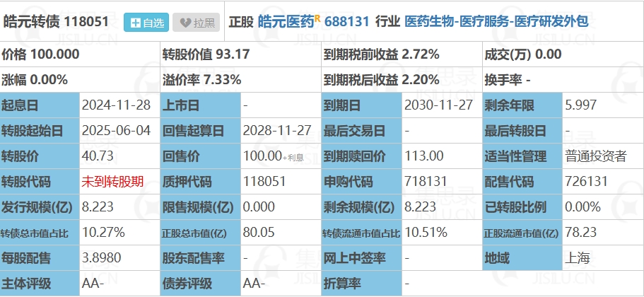Select the 换手率 cell

[x=563, y=80]
